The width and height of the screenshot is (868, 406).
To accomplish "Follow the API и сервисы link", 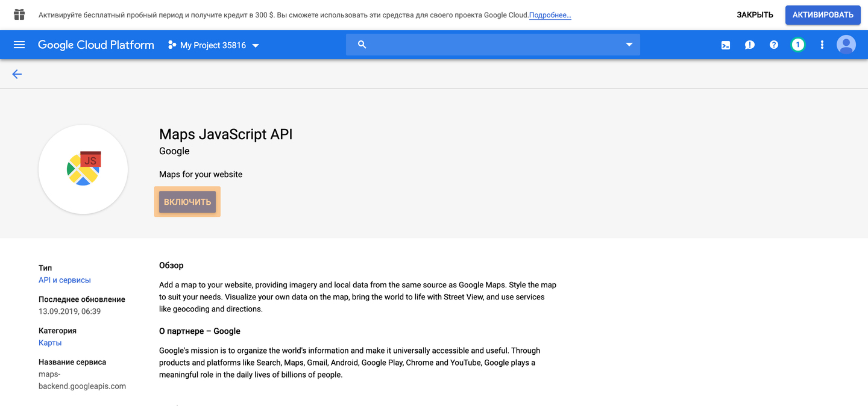I will click(64, 280).
